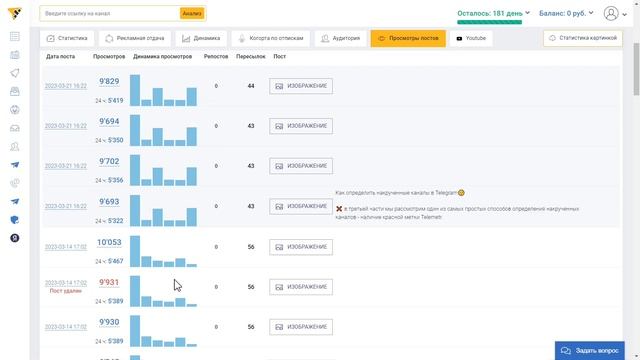
Task: Open the calendar icon in left sidebar
Action: (x=15, y=55)
